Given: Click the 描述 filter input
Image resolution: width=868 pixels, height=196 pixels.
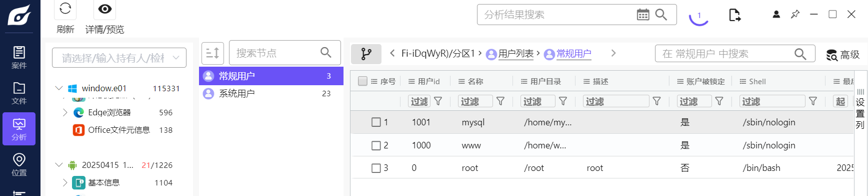Looking at the screenshot, I should tap(616, 101).
